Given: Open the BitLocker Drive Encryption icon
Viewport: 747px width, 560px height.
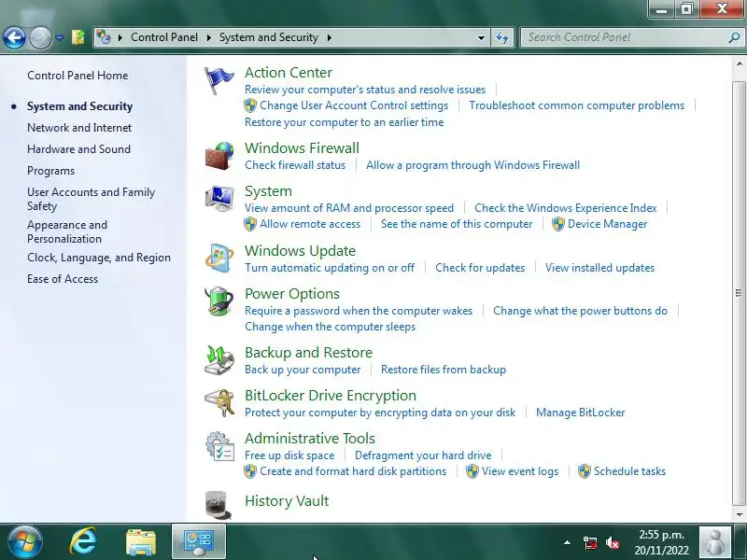Looking at the screenshot, I should click(x=219, y=403).
